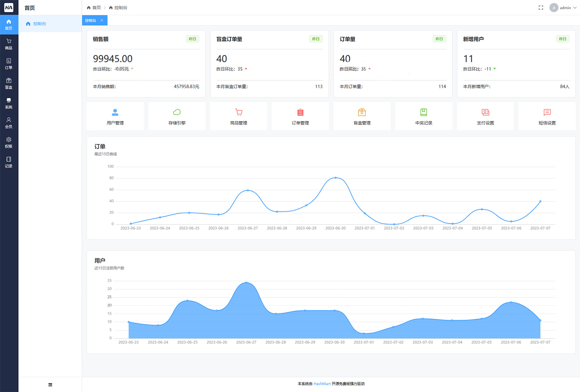This screenshot has width=580, height=392.
Task: Open the 系统 sidebar section
Action: 9,104
